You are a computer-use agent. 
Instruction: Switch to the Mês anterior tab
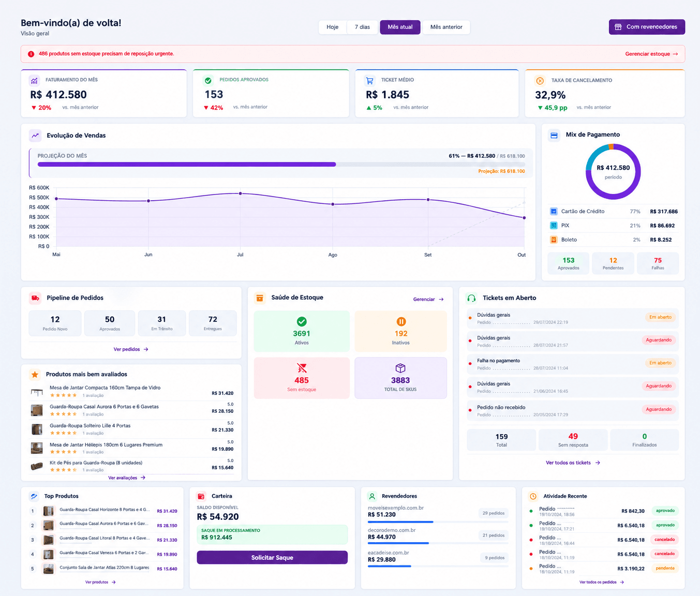point(446,27)
